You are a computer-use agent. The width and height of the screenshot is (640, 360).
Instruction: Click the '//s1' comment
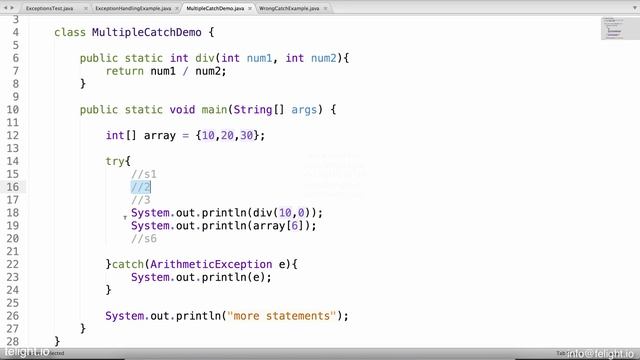144,174
